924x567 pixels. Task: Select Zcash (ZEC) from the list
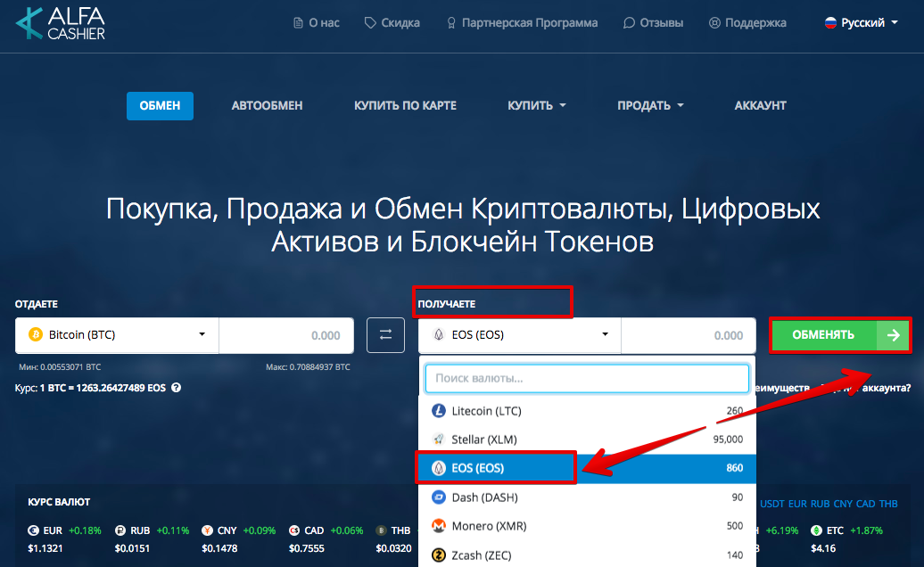[587, 555]
